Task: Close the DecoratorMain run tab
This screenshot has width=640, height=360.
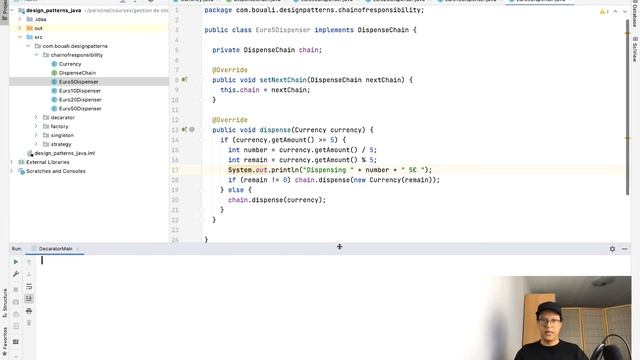Action: [x=78, y=249]
